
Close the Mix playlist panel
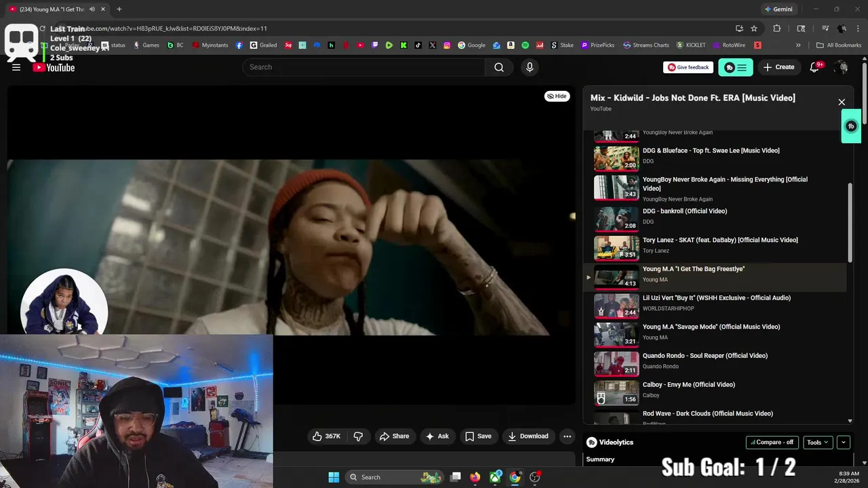click(x=842, y=102)
